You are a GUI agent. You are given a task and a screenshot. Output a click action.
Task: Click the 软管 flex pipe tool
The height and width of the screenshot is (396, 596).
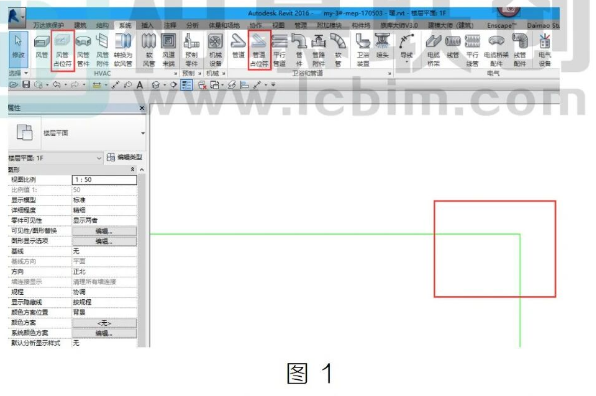click(x=338, y=50)
